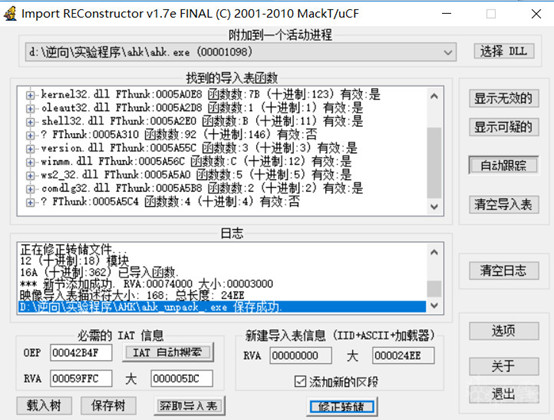Open the 选项 options button
This screenshot has height=420, width=554.
point(503,331)
